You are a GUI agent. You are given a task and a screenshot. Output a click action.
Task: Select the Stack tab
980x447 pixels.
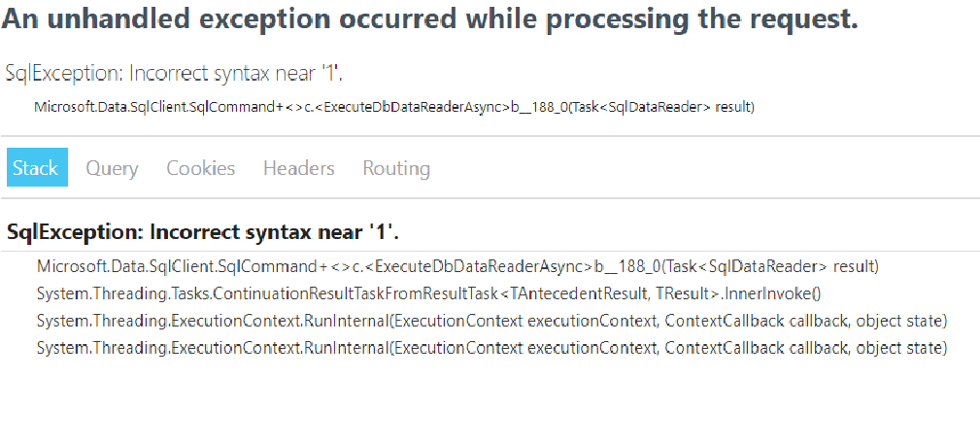pyautogui.click(x=37, y=167)
